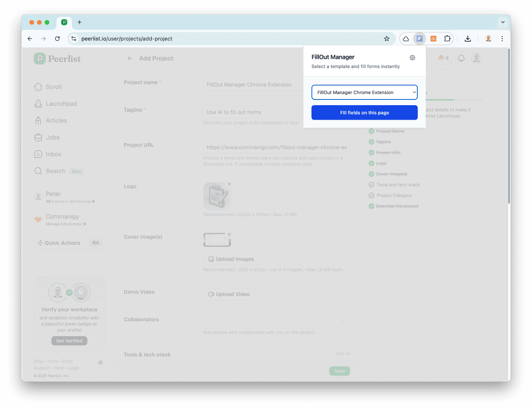Viewport: 532px width, 410px height.
Task: Open the Launchpad section in sidebar
Action: click(60, 104)
